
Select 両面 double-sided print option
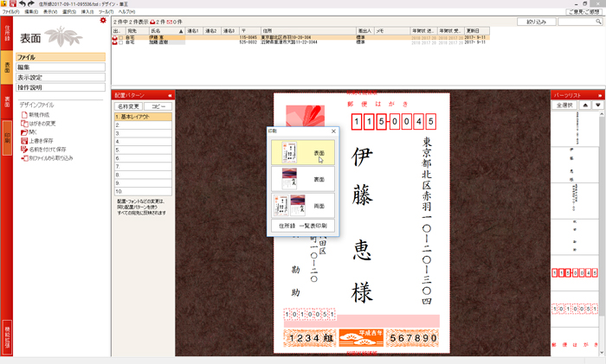[x=301, y=206]
